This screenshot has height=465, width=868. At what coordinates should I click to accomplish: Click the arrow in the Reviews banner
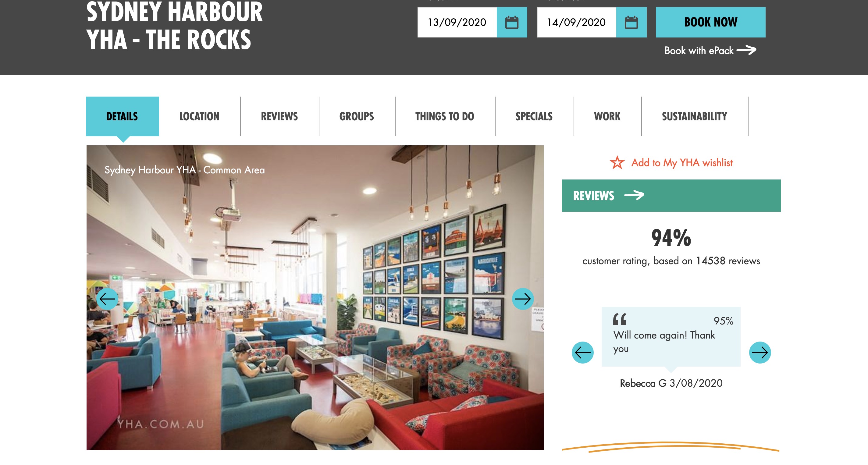point(634,195)
